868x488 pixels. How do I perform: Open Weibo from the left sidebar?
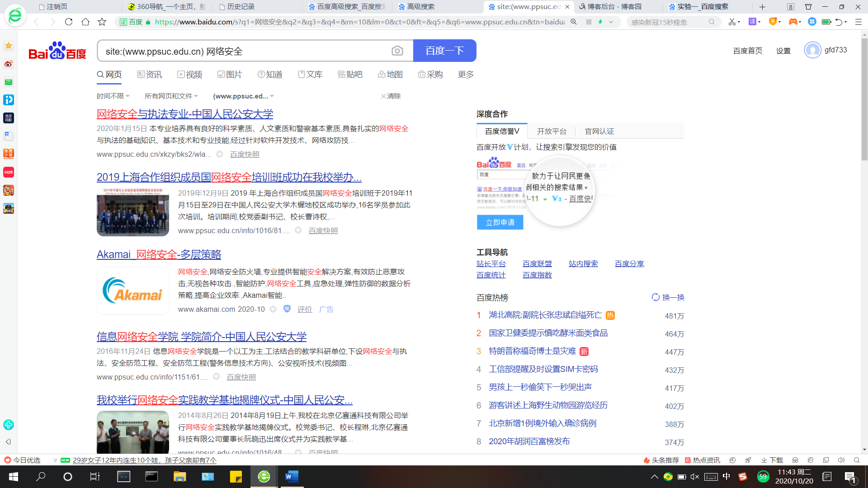click(x=9, y=64)
